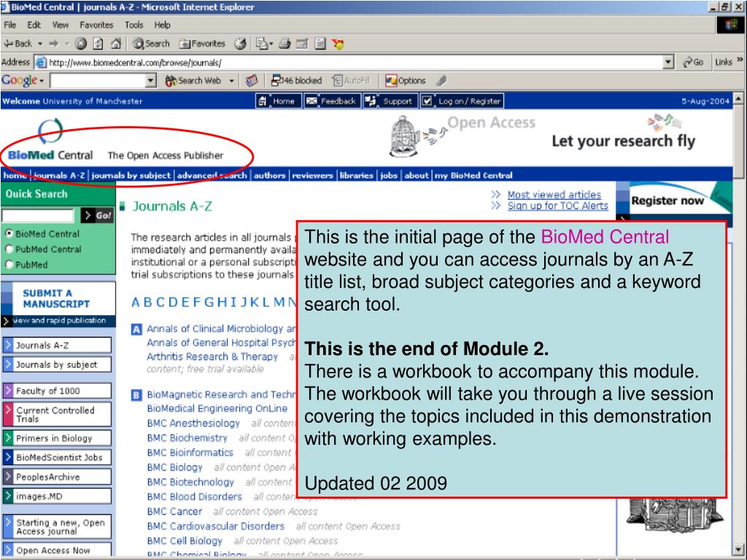Image resolution: width=747 pixels, height=560 pixels.
Task: Click the page vertical scrollbar down arrow
Action: pyautogui.click(x=738, y=548)
